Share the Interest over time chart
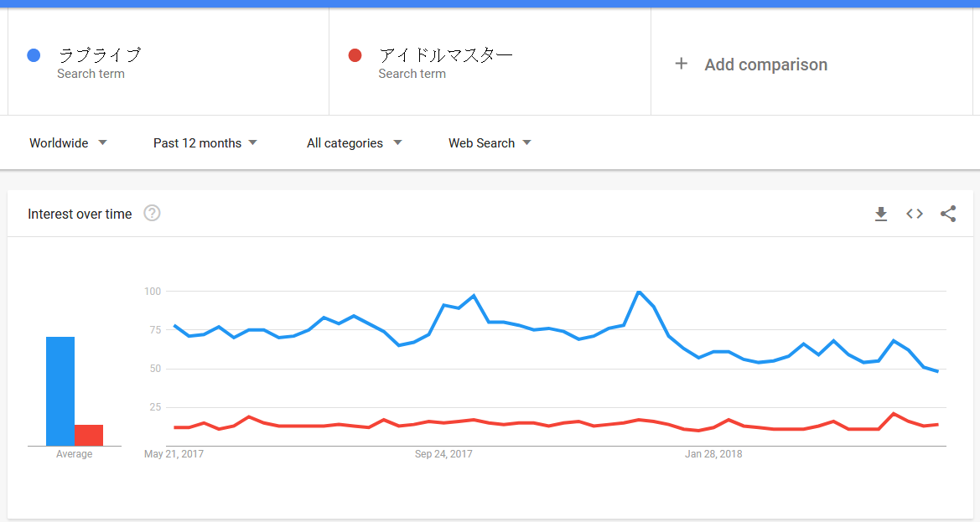Image resolution: width=980 pixels, height=522 pixels. coord(948,214)
